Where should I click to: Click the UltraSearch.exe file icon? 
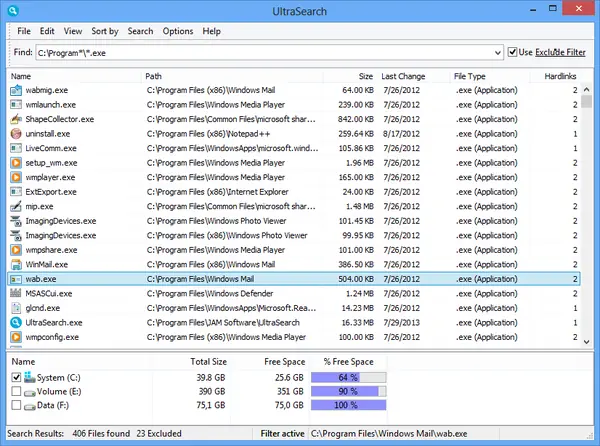click(16, 323)
